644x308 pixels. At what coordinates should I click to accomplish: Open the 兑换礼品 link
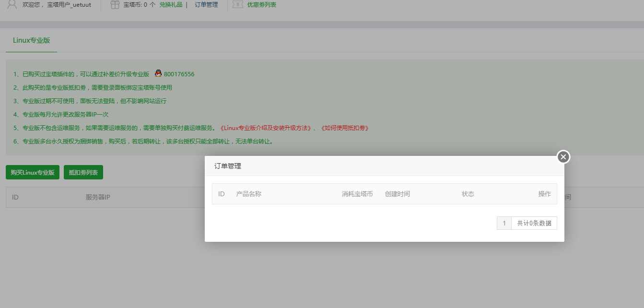[171, 5]
